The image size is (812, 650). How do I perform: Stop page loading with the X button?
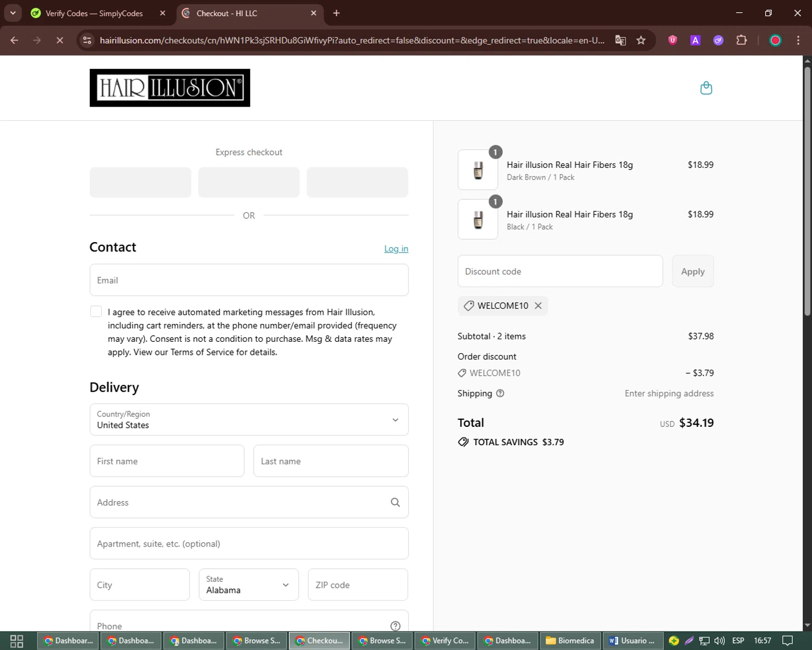coord(60,40)
